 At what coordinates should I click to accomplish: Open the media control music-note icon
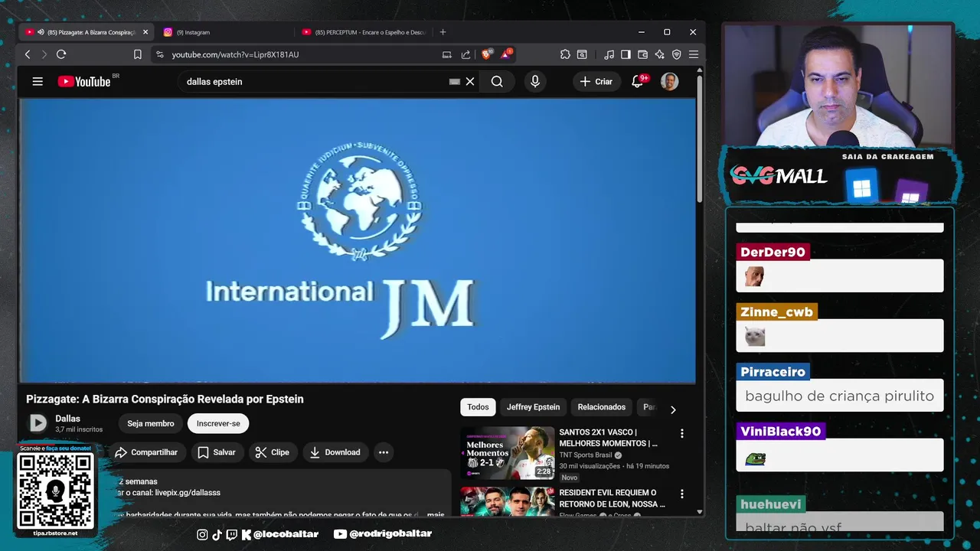(609, 54)
